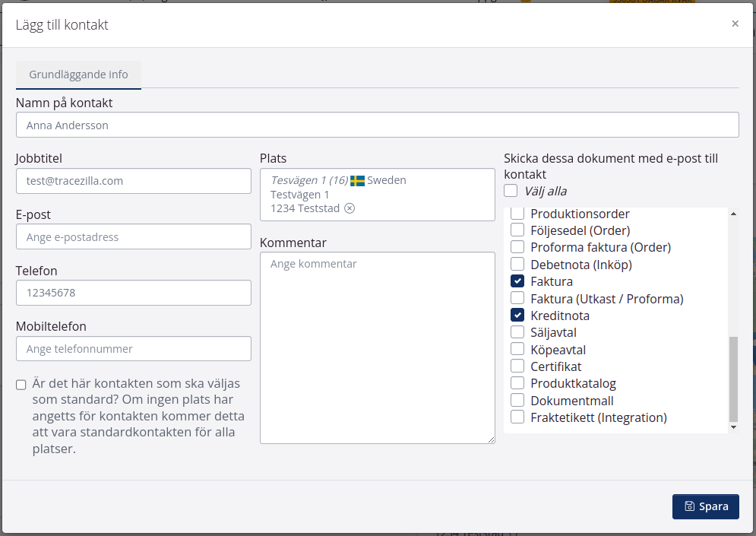Open the Plats location selector

click(x=425, y=195)
